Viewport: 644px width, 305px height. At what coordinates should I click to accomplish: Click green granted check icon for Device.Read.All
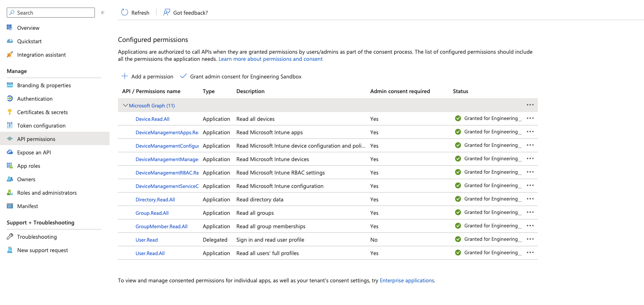(x=458, y=118)
